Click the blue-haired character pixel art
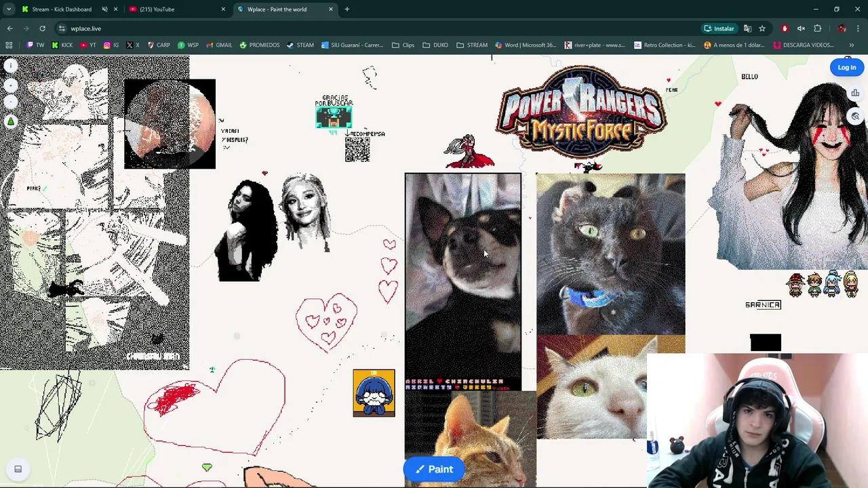 [x=374, y=393]
